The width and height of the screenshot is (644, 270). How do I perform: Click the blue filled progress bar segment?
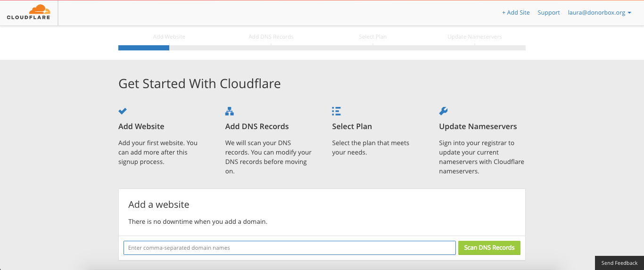point(144,48)
